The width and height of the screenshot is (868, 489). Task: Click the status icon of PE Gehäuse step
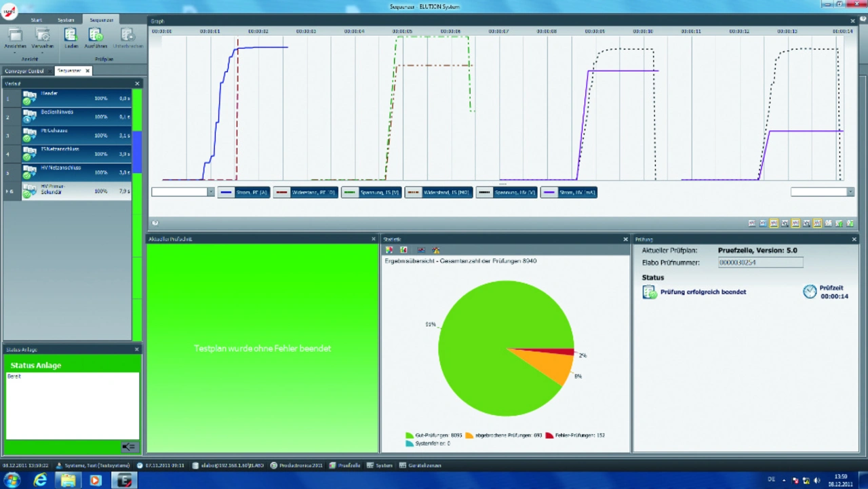tap(29, 135)
